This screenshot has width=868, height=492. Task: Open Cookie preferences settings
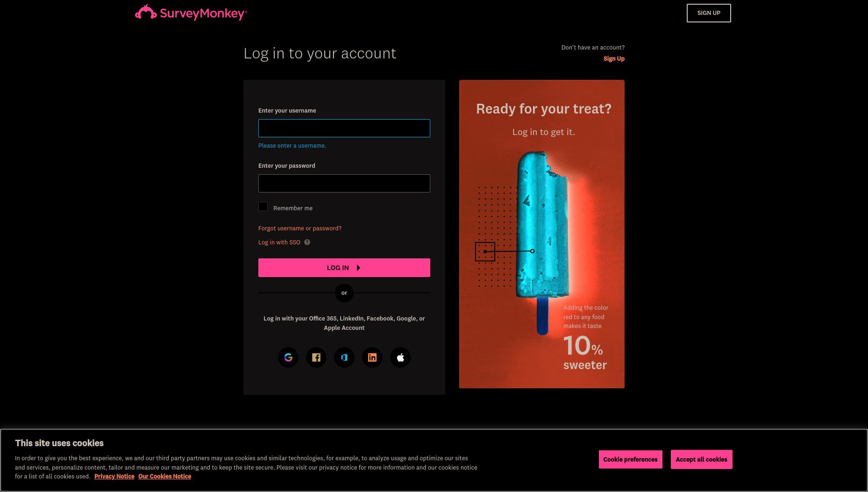point(630,459)
